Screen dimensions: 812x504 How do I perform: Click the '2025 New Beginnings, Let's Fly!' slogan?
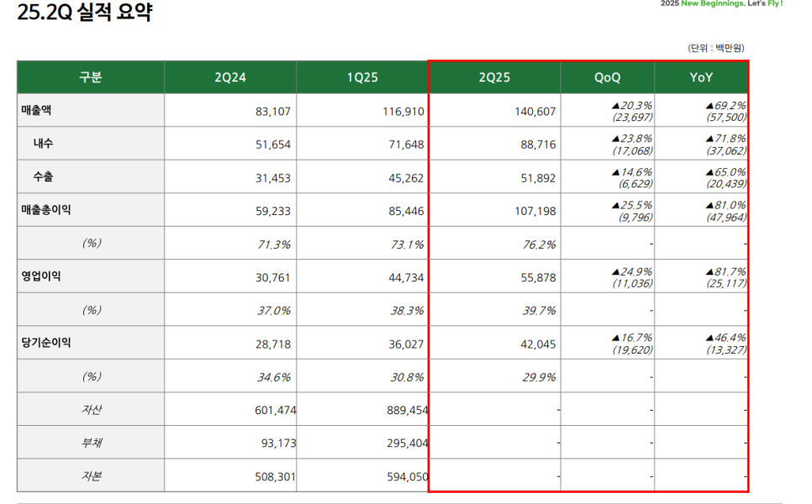(x=721, y=3)
